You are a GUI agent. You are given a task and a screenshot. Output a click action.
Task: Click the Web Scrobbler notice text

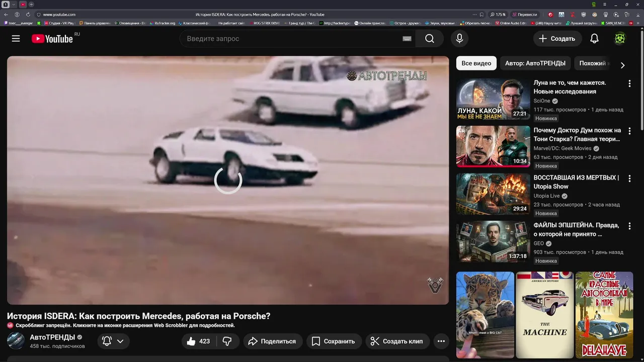(x=125, y=325)
